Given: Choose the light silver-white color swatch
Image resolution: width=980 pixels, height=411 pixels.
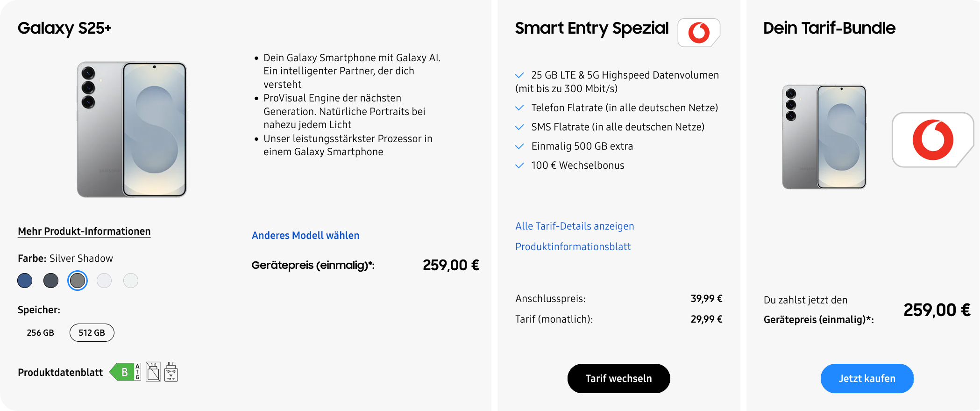Looking at the screenshot, I should [x=104, y=281].
